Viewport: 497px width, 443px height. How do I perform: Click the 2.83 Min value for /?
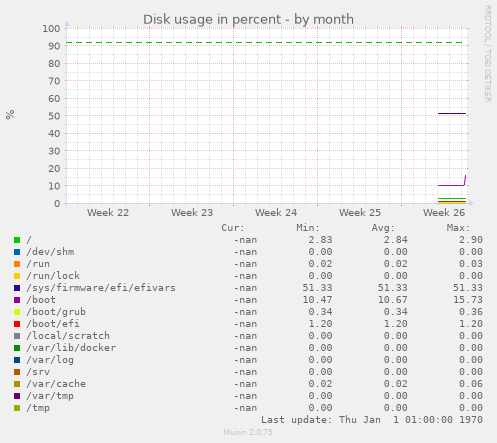(320, 240)
